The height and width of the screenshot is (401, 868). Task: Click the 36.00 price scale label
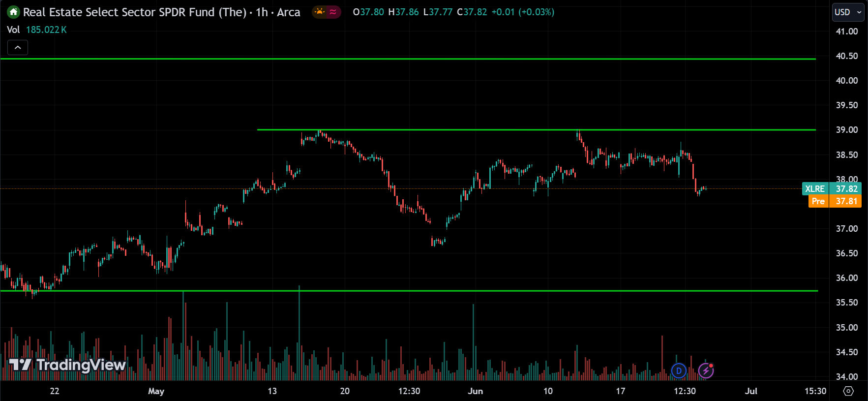tap(847, 278)
